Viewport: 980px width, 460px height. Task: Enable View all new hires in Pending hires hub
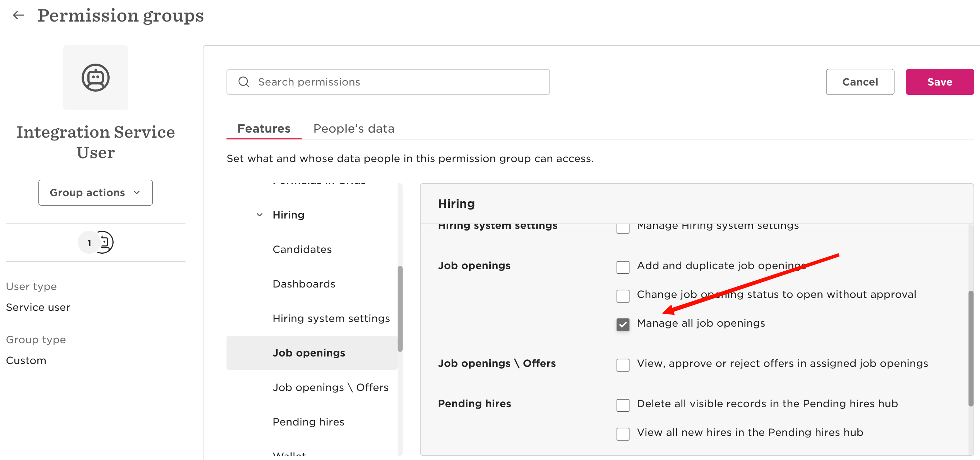(623, 434)
